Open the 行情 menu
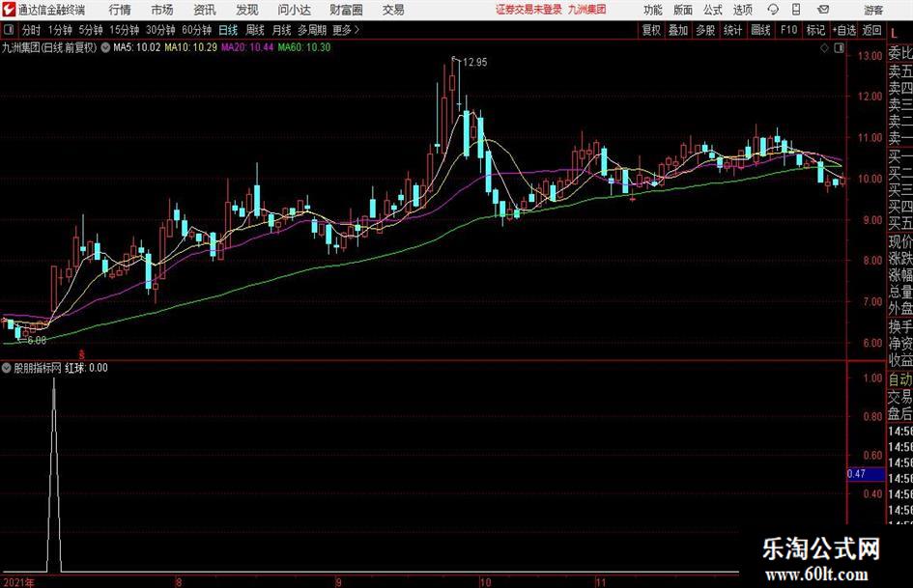Image resolution: width=913 pixels, height=588 pixels. point(120,10)
